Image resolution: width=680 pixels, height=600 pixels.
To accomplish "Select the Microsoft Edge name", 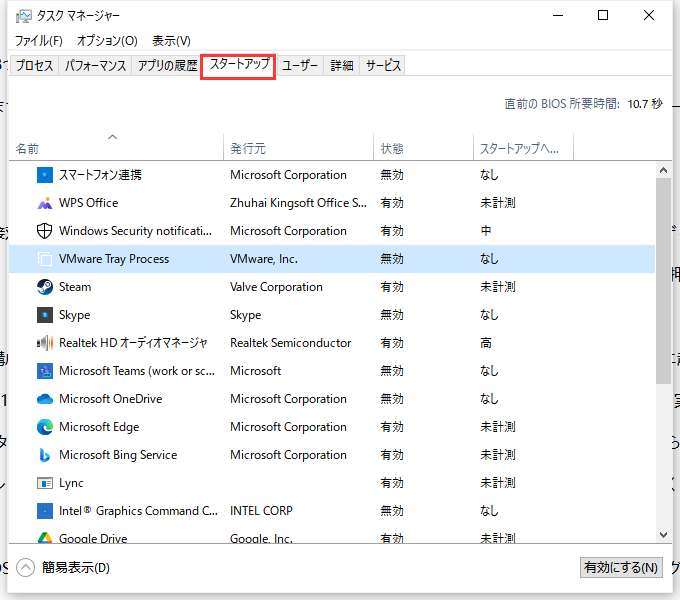I will coord(99,427).
